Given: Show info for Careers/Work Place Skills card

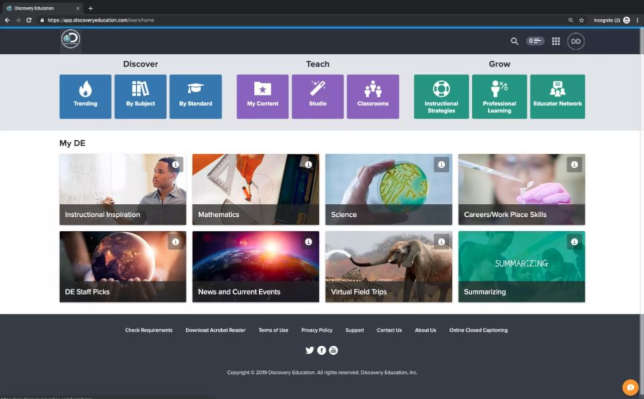Looking at the screenshot, I should [575, 164].
